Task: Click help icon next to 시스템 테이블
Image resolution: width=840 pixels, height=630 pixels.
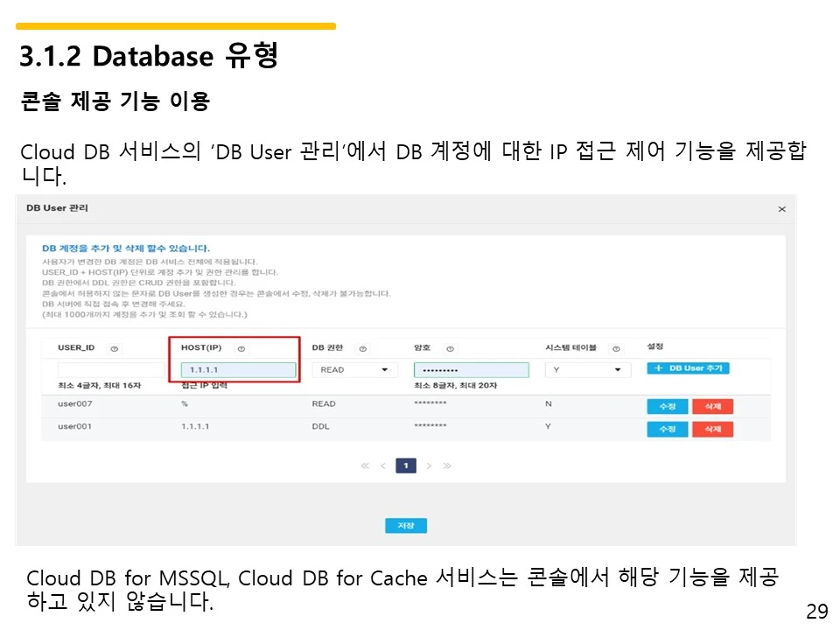Action: point(616,349)
